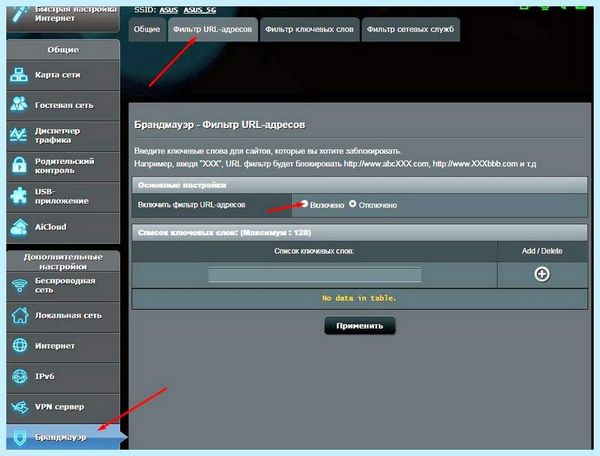Click the USB-приложение puzzle piece icon
This screenshot has width=600, height=456.
[19, 196]
